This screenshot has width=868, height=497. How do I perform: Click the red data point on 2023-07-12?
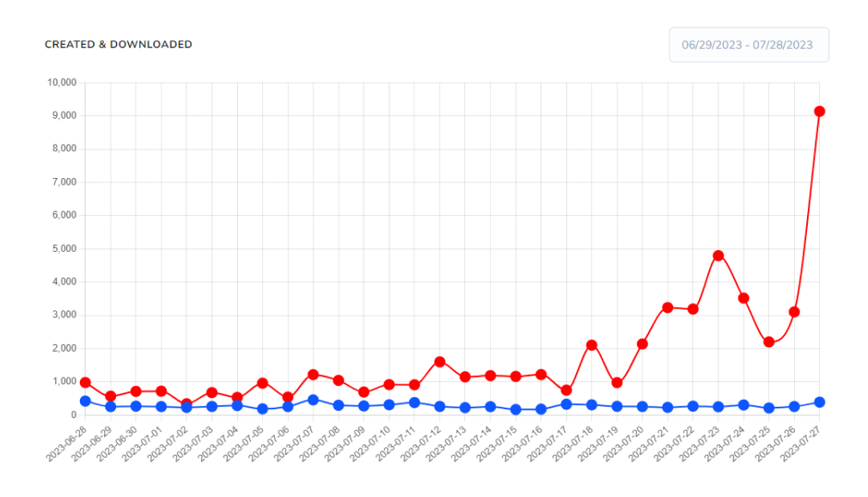point(439,362)
